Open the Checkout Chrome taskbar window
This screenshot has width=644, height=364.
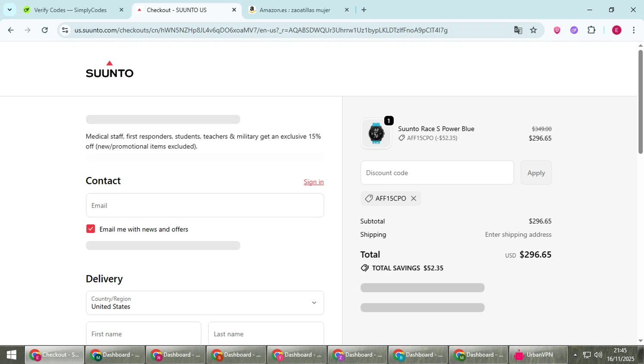pos(55,355)
